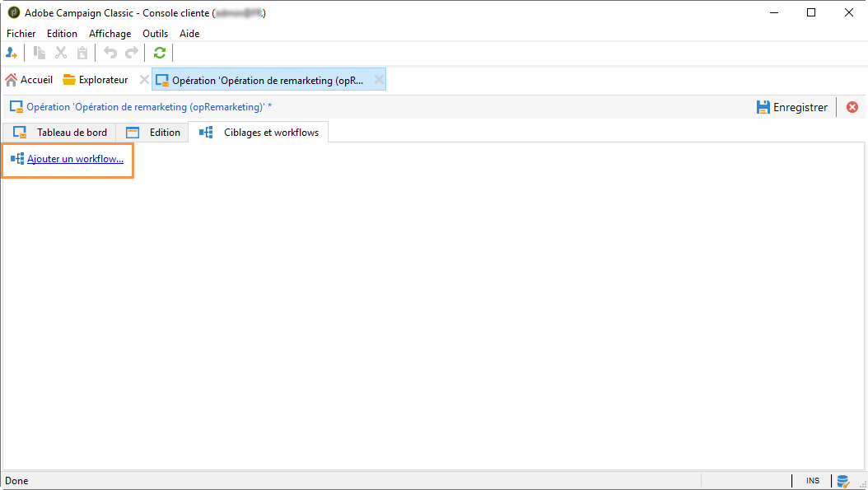Click the green refresh icon
This screenshot has width=868, height=490.
(x=160, y=53)
